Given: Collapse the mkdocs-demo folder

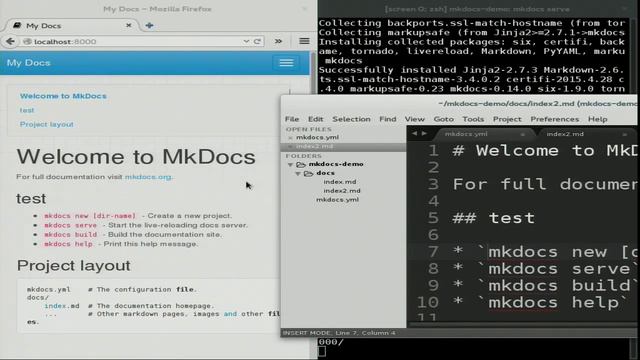Looking at the screenshot, I should 290,164.
